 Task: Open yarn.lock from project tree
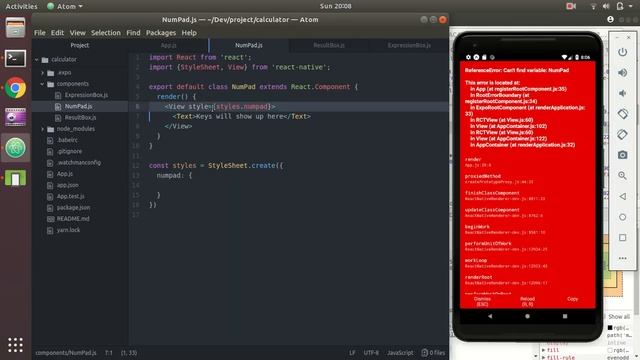tap(68, 230)
